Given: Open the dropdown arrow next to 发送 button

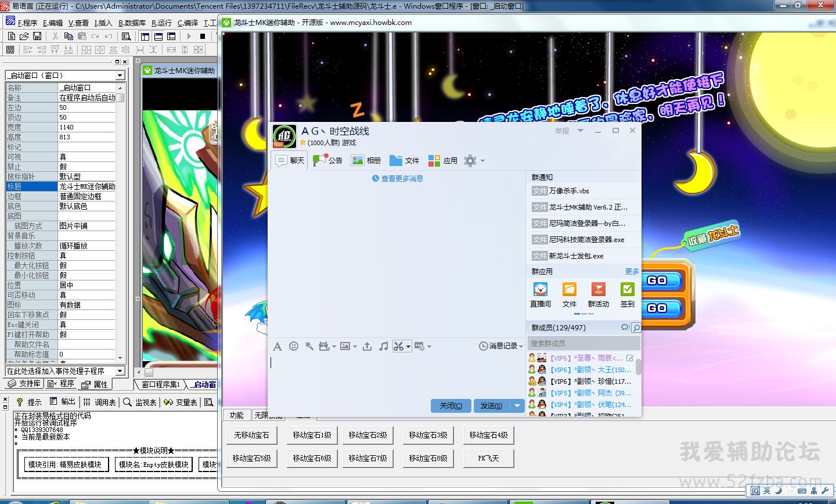Looking at the screenshot, I should click(517, 406).
